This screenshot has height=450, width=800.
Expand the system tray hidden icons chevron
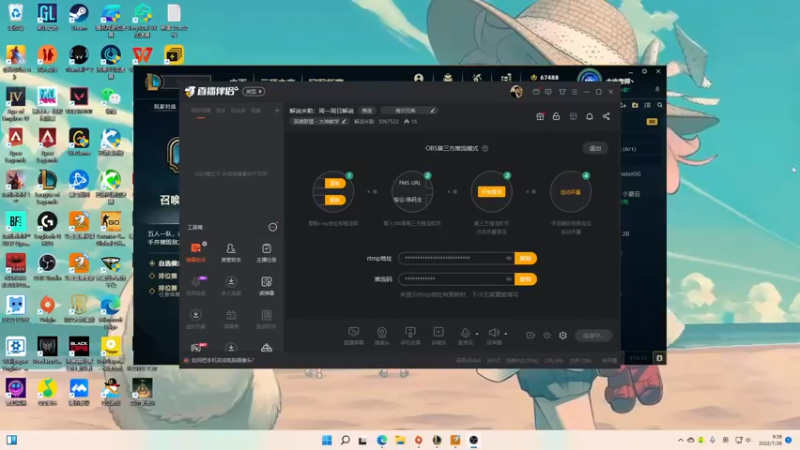tap(681, 440)
